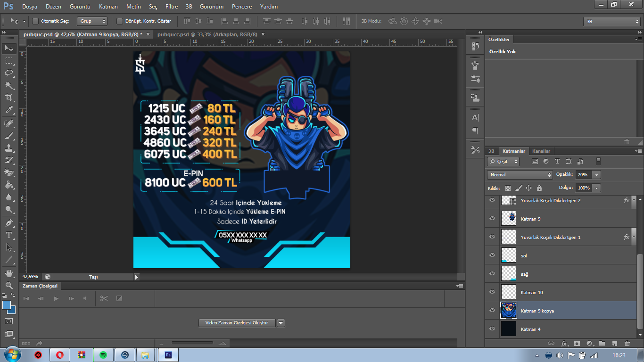Hide the Katman 4 layer

[492, 329]
